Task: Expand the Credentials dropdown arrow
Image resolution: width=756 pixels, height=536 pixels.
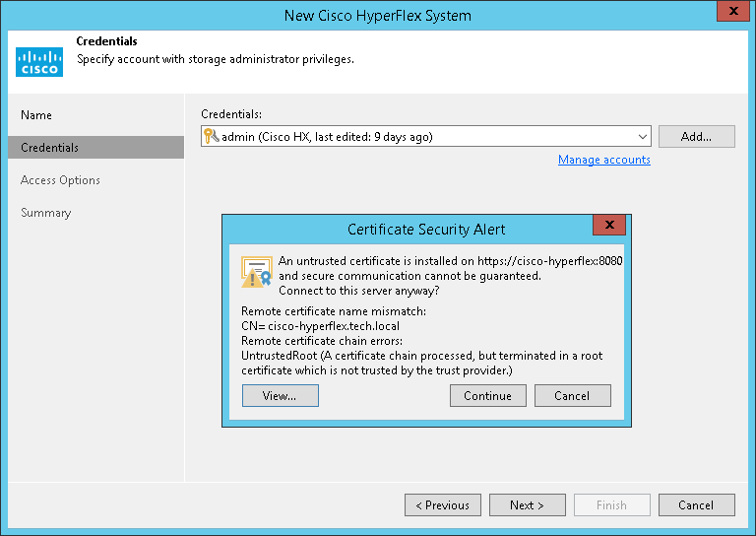Action: [642, 137]
